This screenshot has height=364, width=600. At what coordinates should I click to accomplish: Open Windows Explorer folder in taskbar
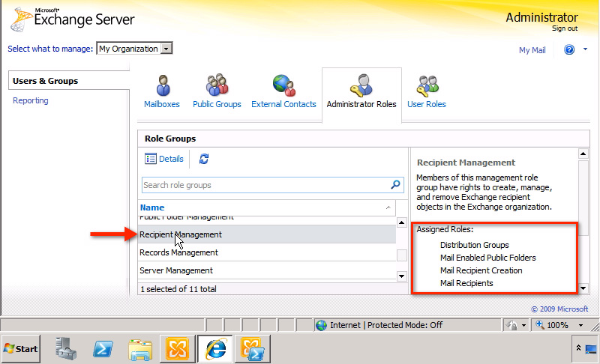[140, 349]
